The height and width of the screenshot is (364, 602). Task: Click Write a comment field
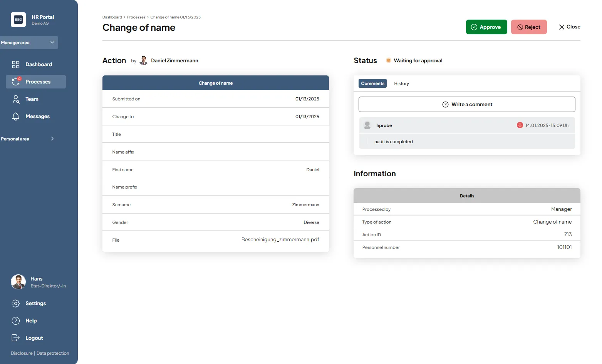coord(467,105)
